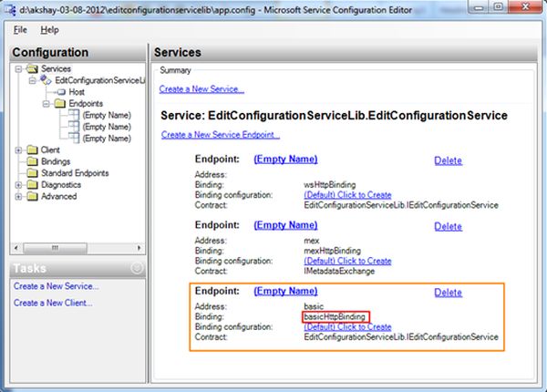The height and width of the screenshot is (392, 547).
Task: Expand the Client tree node
Action: [x=18, y=150]
